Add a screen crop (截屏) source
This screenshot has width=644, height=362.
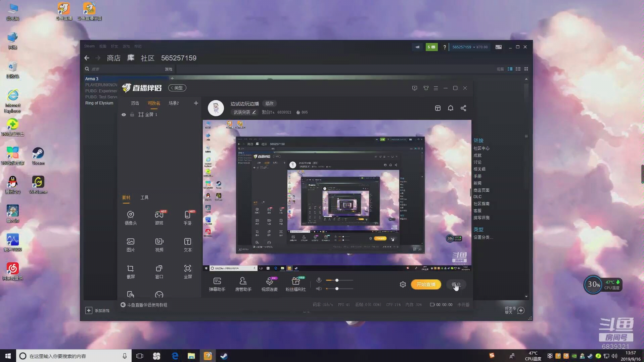131,272
